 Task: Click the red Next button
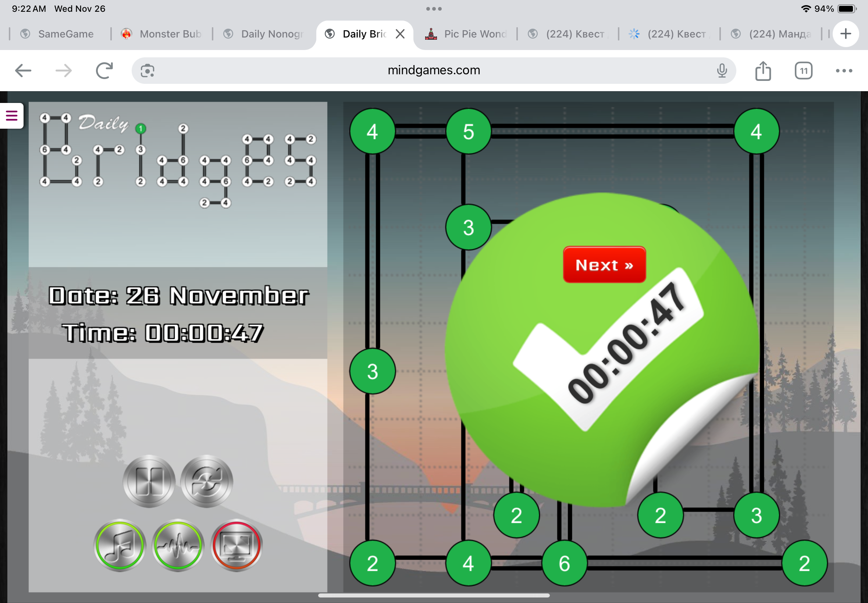coord(604,264)
